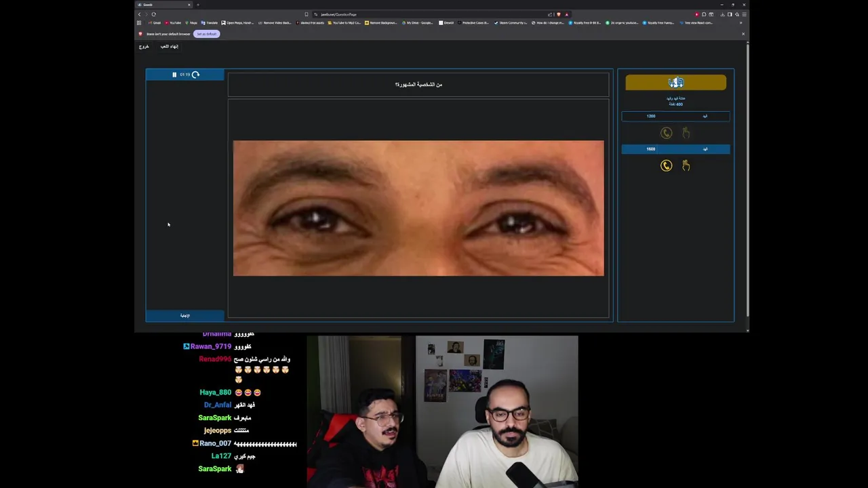Screen dimensions: 868x488
Task: Click the page vertical scrollbar
Action: pos(747,180)
